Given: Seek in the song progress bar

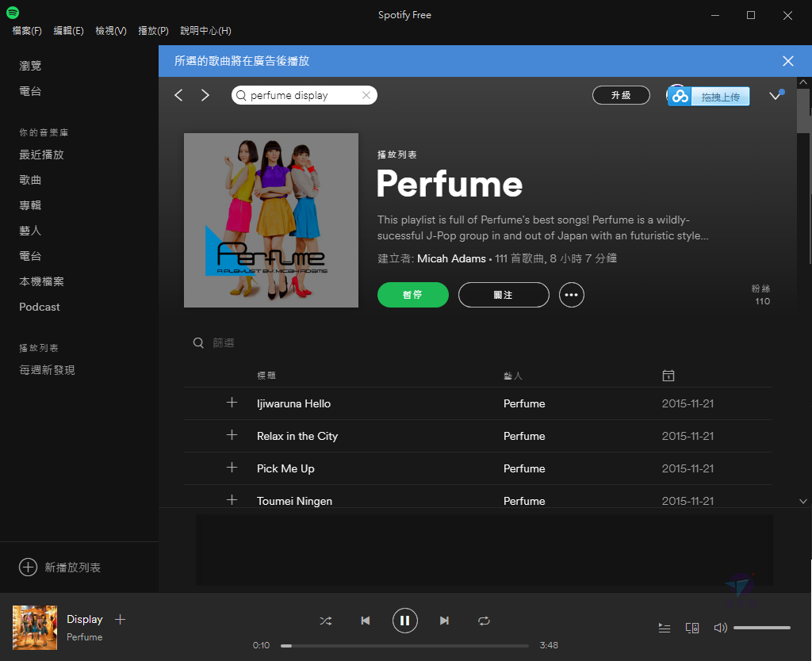Looking at the screenshot, I should [x=404, y=645].
